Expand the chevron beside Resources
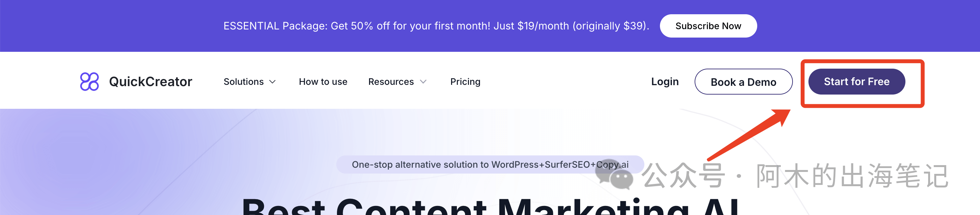This screenshot has width=980, height=215. (423, 82)
